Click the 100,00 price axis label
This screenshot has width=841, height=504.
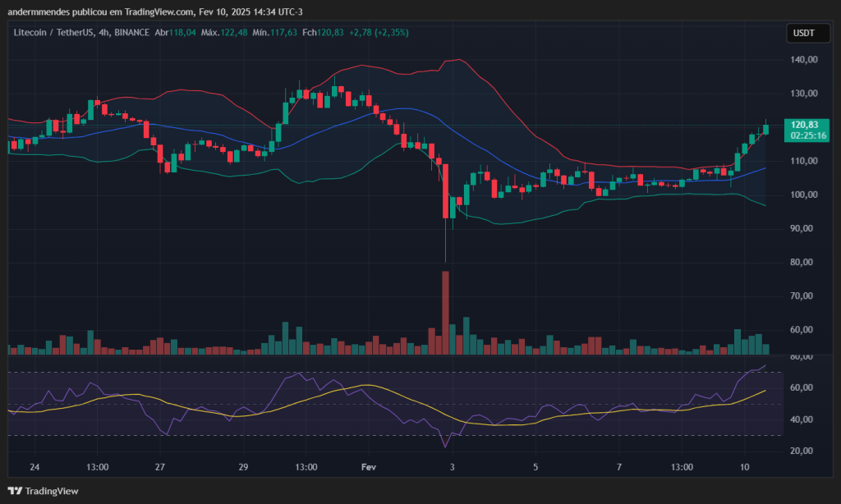pyautogui.click(x=804, y=195)
